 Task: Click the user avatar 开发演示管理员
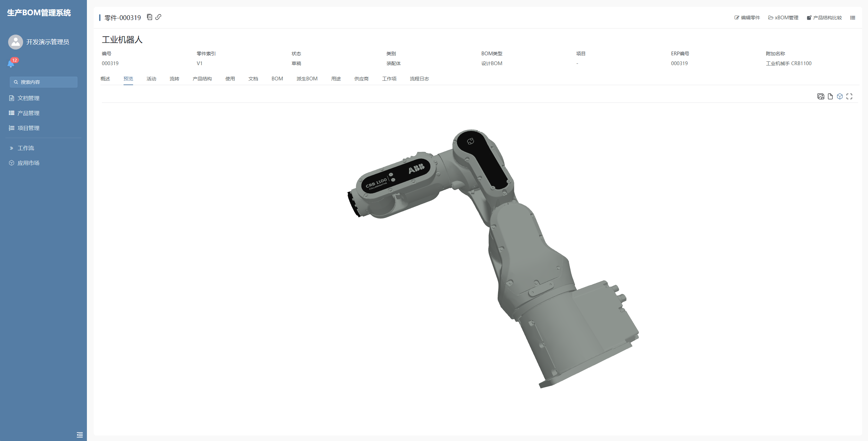[x=16, y=42]
